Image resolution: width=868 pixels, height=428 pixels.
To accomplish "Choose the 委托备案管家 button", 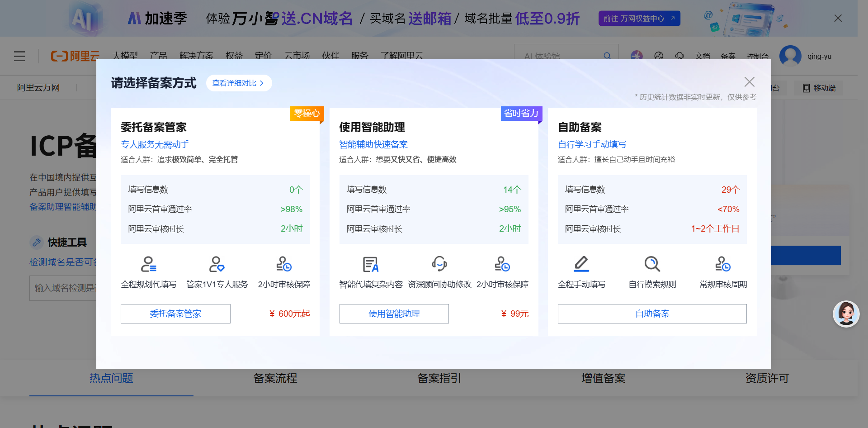I will click(175, 314).
